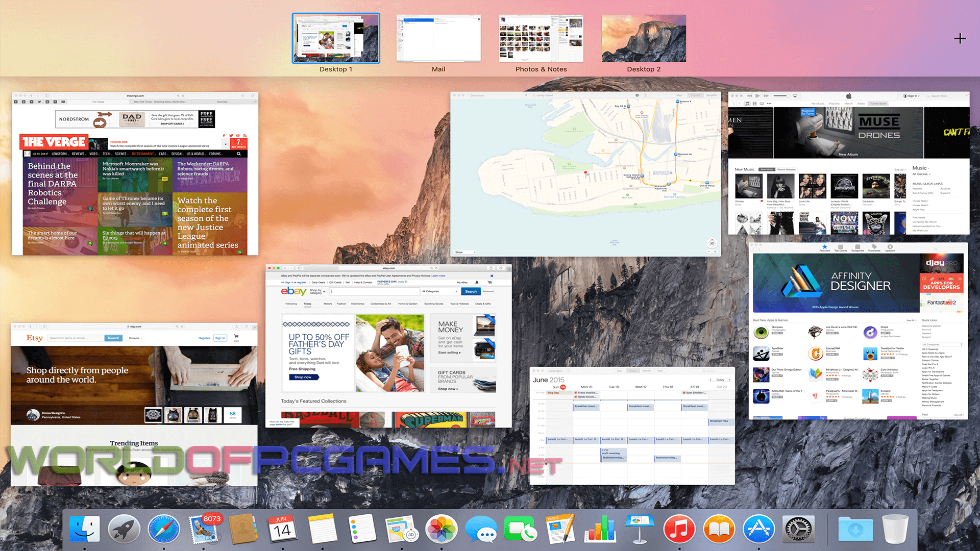The height and width of the screenshot is (551, 980).
Task: Switch to the Desktop 2 space
Action: point(644,39)
